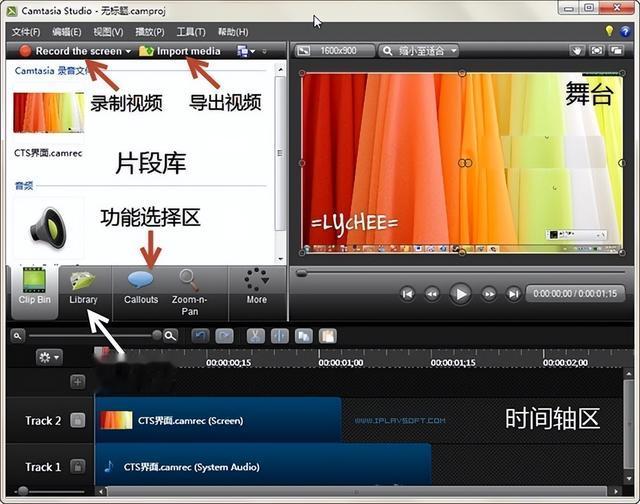Image resolution: width=640 pixels, height=504 pixels.
Task: Open the 编辑(E) menu
Action: [x=67, y=32]
